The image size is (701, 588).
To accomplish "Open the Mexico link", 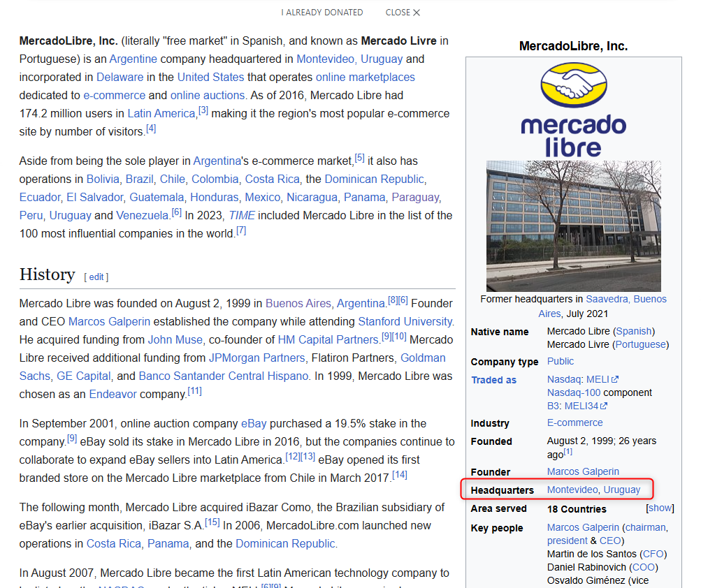I will [x=262, y=198].
